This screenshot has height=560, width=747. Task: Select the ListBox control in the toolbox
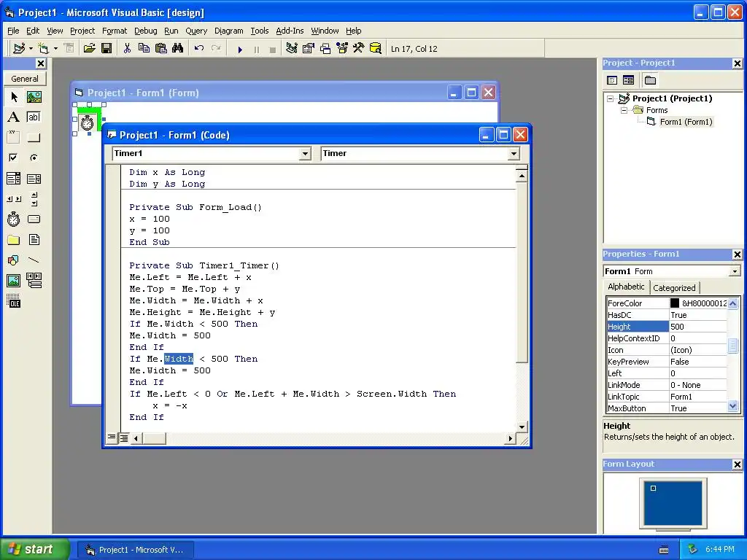point(34,179)
